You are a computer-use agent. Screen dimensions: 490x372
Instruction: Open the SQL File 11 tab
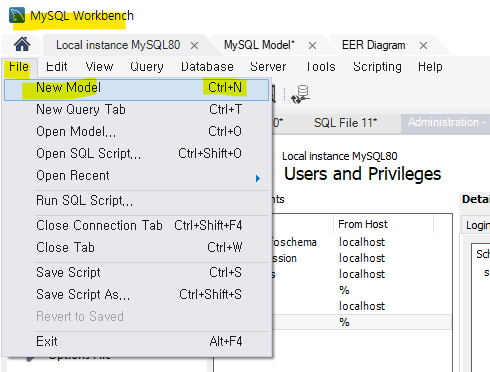(345, 123)
